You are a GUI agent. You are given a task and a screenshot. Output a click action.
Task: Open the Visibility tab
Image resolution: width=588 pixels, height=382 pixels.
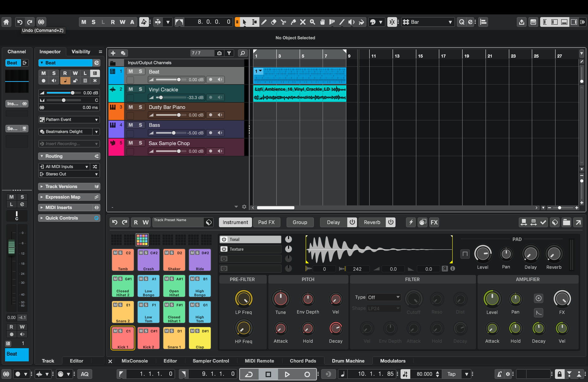tap(81, 52)
